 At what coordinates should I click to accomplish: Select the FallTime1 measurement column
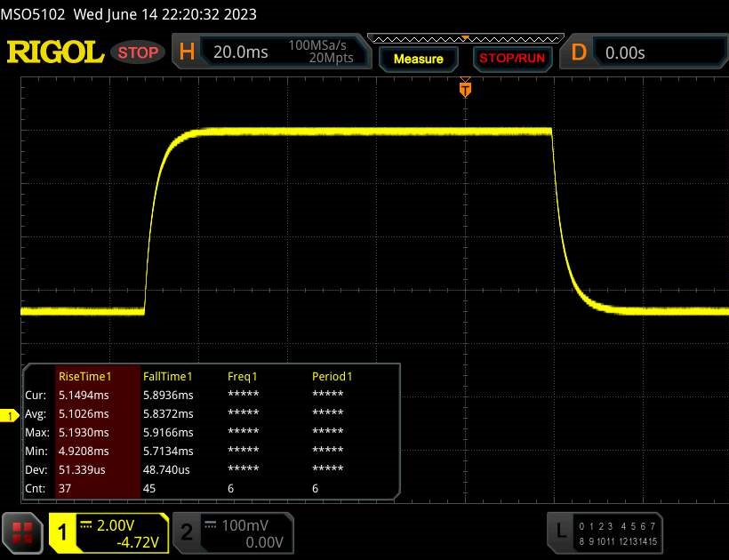168,377
